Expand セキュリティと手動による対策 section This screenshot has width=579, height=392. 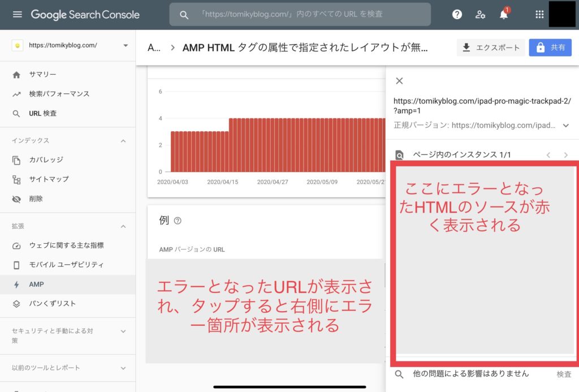point(123,331)
